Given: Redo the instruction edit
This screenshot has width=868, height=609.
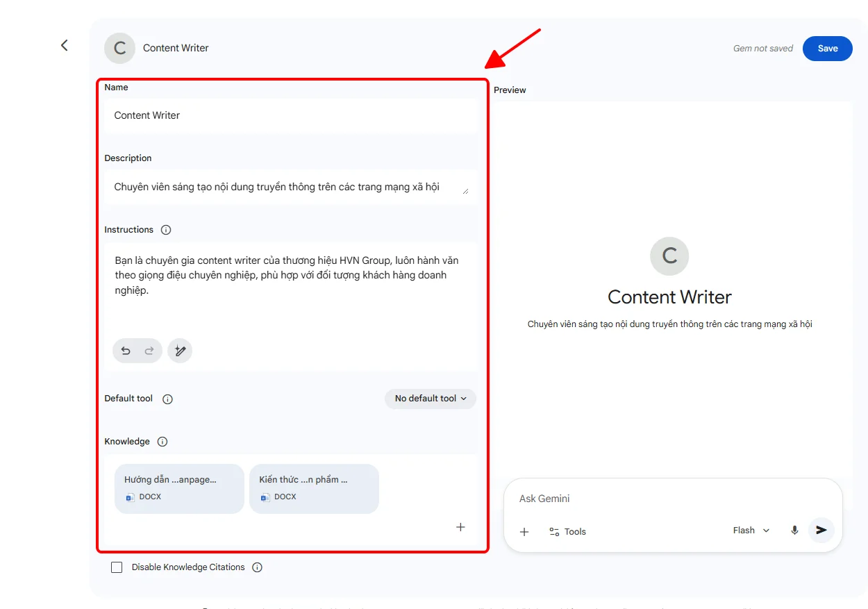Looking at the screenshot, I should (149, 351).
